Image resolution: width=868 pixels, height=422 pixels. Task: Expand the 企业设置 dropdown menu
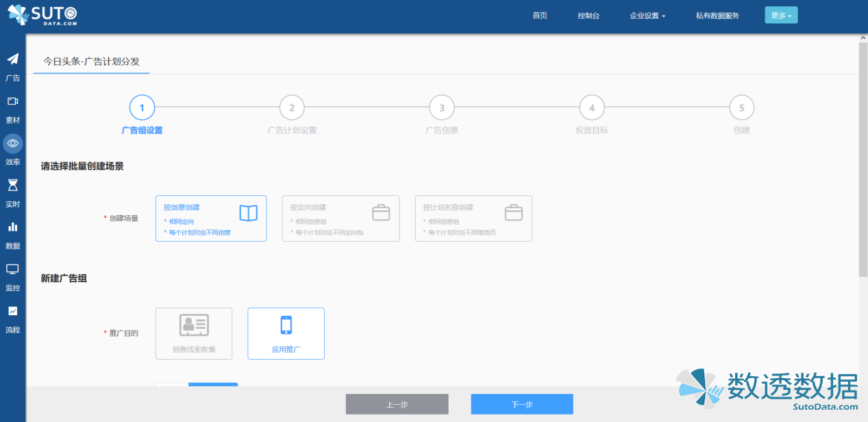[x=647, y=16]
